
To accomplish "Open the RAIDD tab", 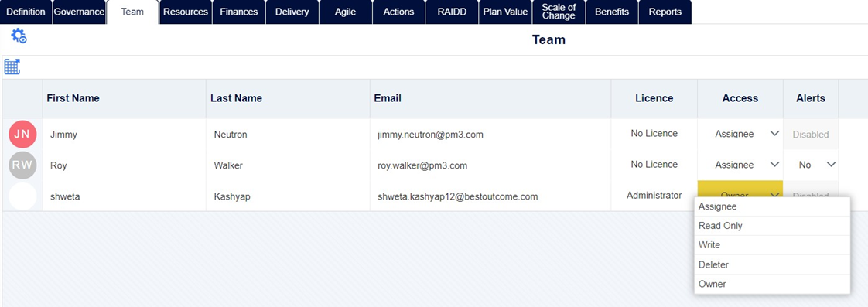I will 452,12.
